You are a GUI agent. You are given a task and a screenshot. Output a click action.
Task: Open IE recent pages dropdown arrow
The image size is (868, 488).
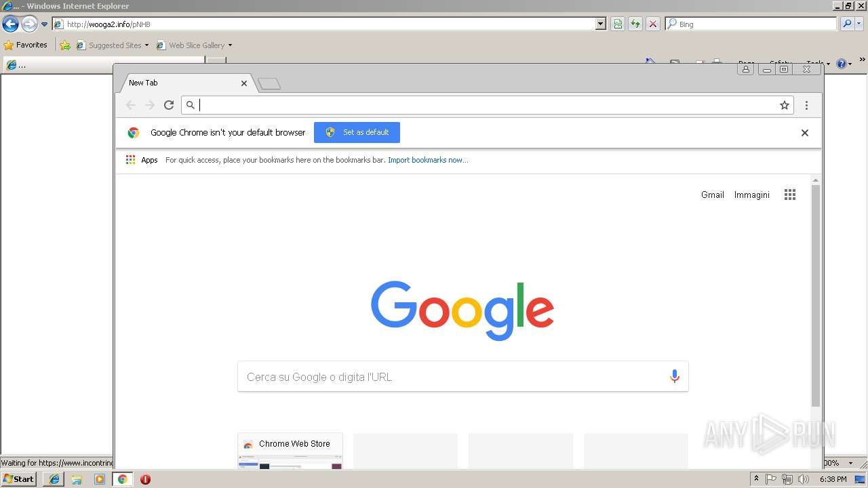click(44, 24)
